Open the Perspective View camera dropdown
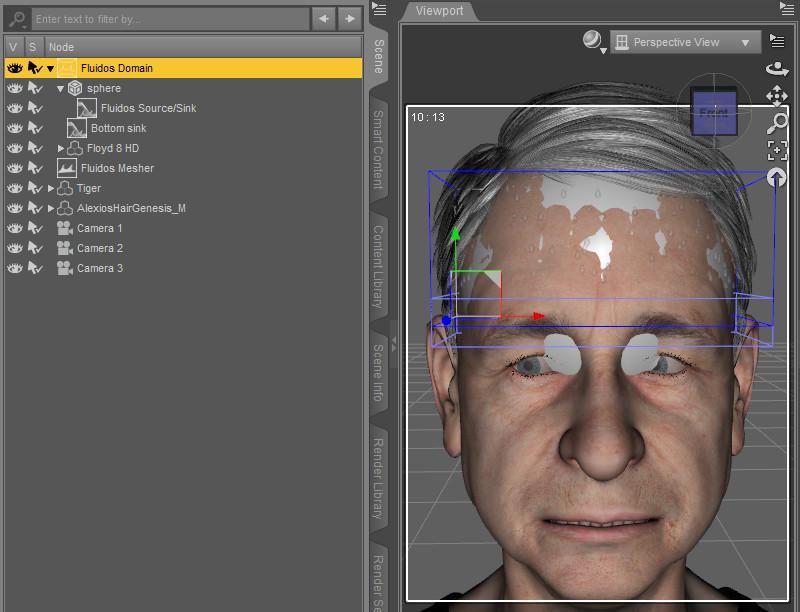The height and width of the screenshot is (612, 800). (x=685, y=42)
